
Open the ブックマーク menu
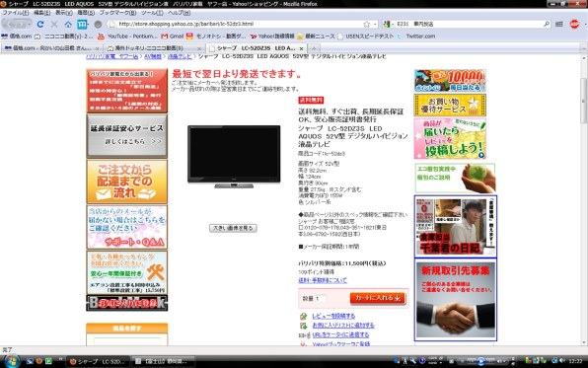point(117,13)
